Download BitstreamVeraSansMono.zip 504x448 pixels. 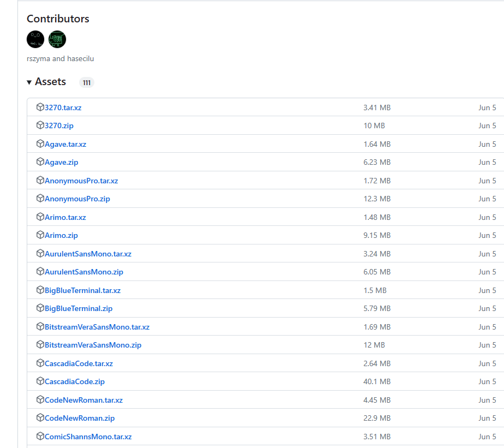point(93,345)
